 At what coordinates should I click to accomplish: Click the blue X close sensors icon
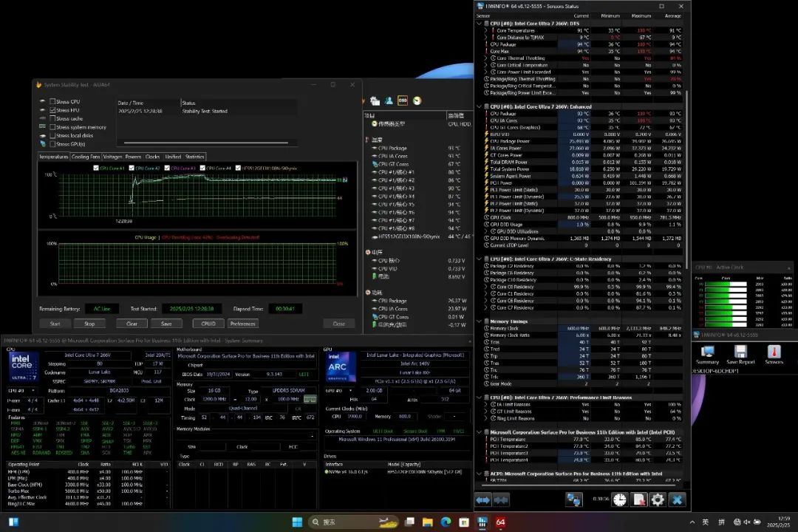677,500
